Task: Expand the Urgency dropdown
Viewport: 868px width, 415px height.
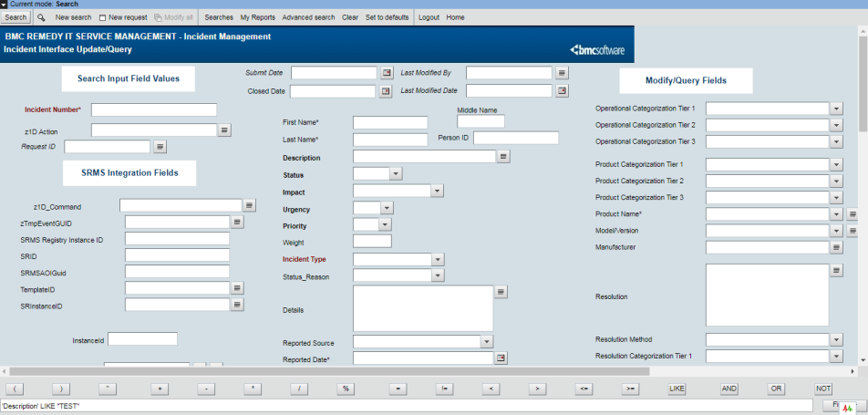Action: pyautogui.click(x=387, y=208)
